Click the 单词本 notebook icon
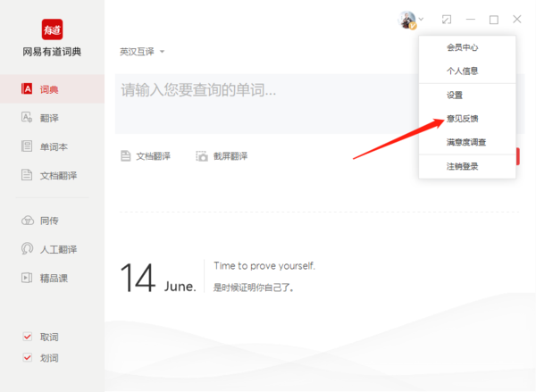Viewport: 536px width, 392px height. coord(27,146)
